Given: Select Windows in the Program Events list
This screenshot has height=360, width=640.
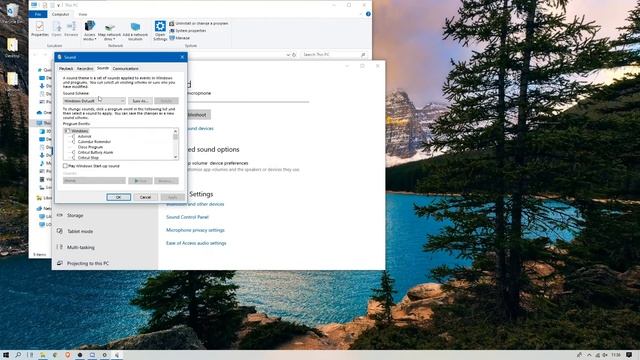Looking at the screenshot, I should [80, 131].
